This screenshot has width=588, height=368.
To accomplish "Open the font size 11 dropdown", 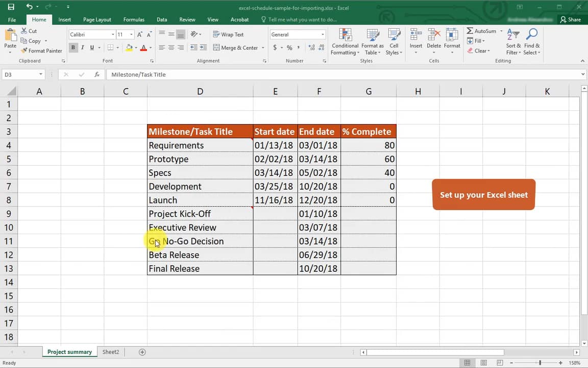I will coord(131,35).
